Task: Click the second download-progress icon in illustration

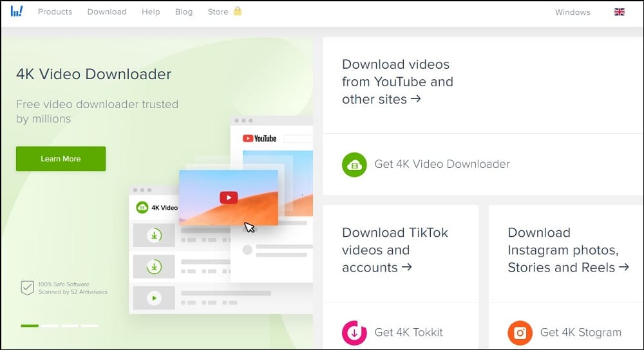Action: coord(155,267)
